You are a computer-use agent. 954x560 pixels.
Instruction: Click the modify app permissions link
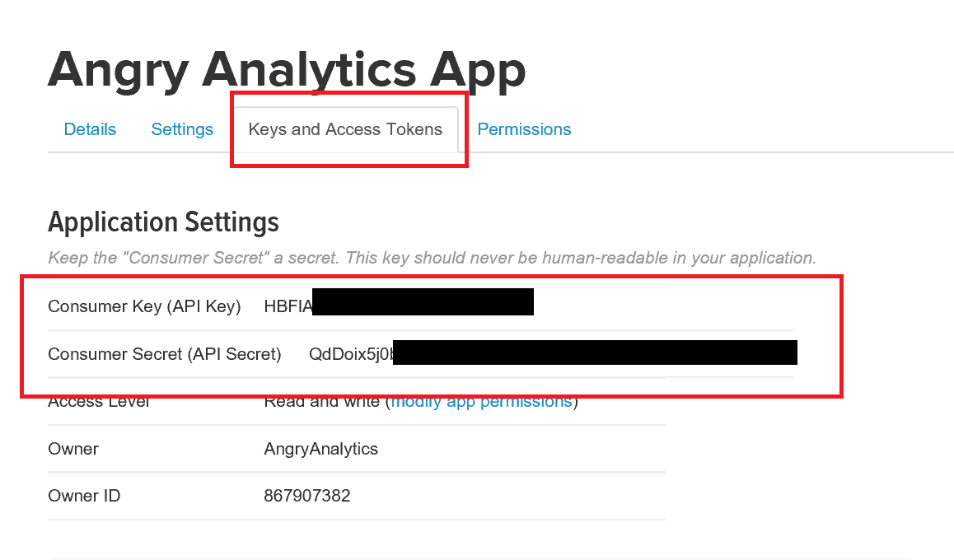click(x=481, y=402)
